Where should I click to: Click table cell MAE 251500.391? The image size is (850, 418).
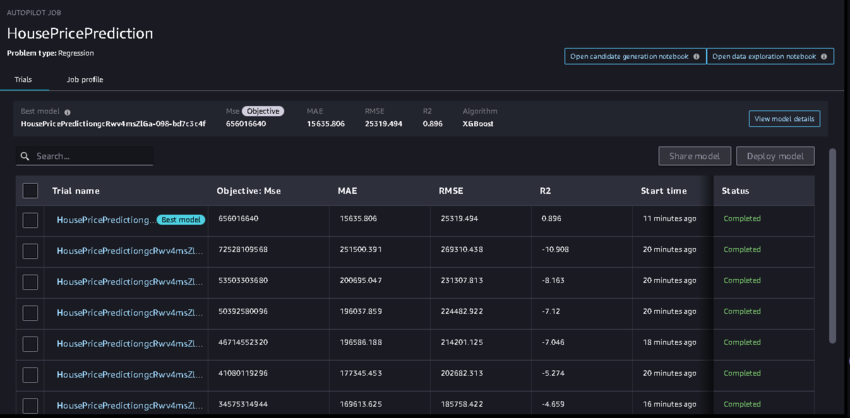coord(362,249)
